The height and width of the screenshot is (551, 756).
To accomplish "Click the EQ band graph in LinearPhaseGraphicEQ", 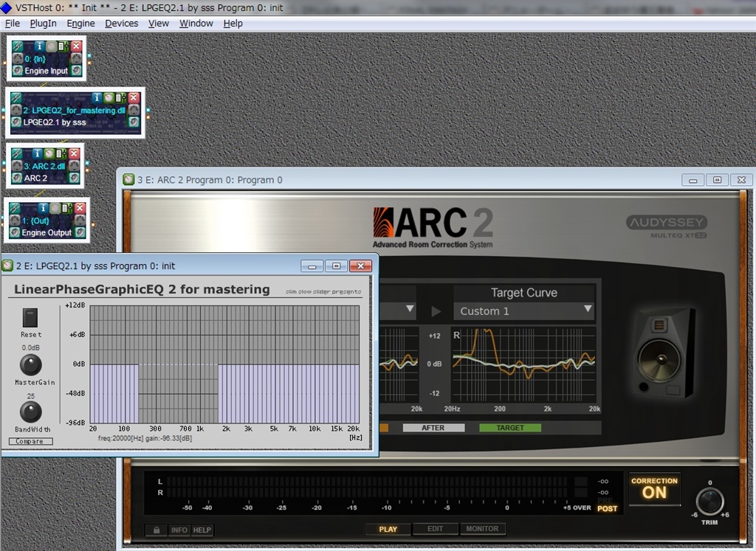I will tap(224, 364).
